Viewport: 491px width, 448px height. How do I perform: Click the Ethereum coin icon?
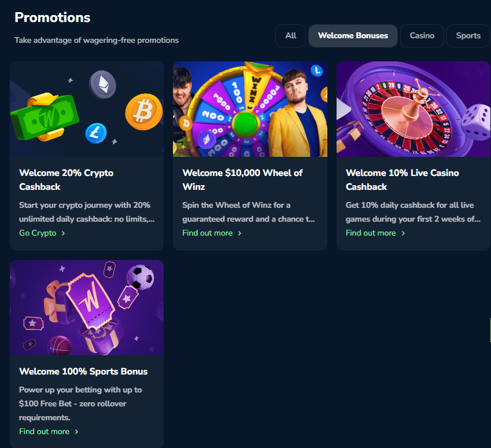pyautogui.click(x=102, y=84)
